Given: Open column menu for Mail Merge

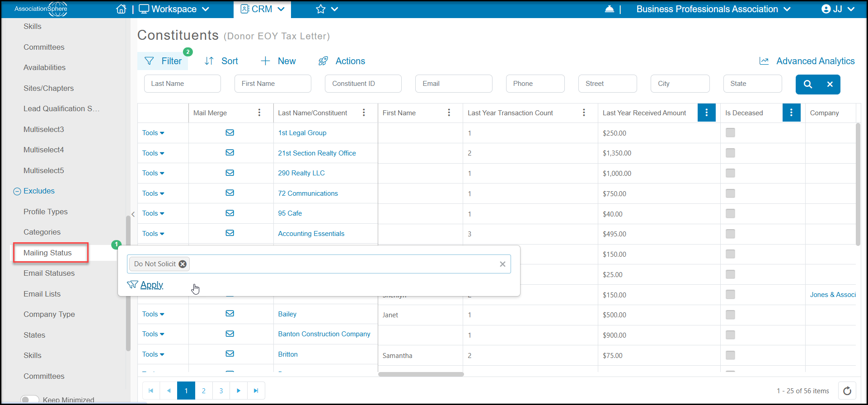Looking at the screenshot, I should [259, 113].
